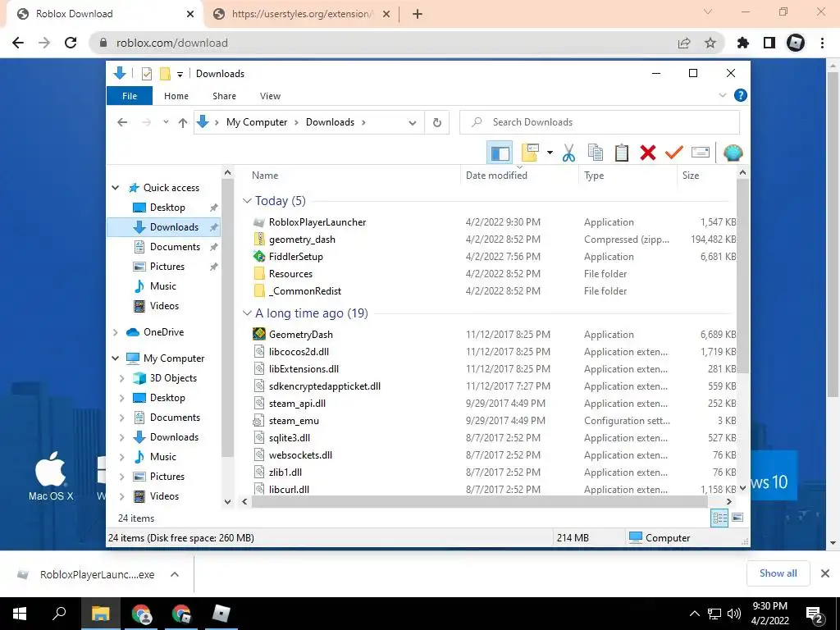Open Customize Quick Access Toolbar dropdown
The height and width of the screenshot is (630, 840).
tap(180, 74)
